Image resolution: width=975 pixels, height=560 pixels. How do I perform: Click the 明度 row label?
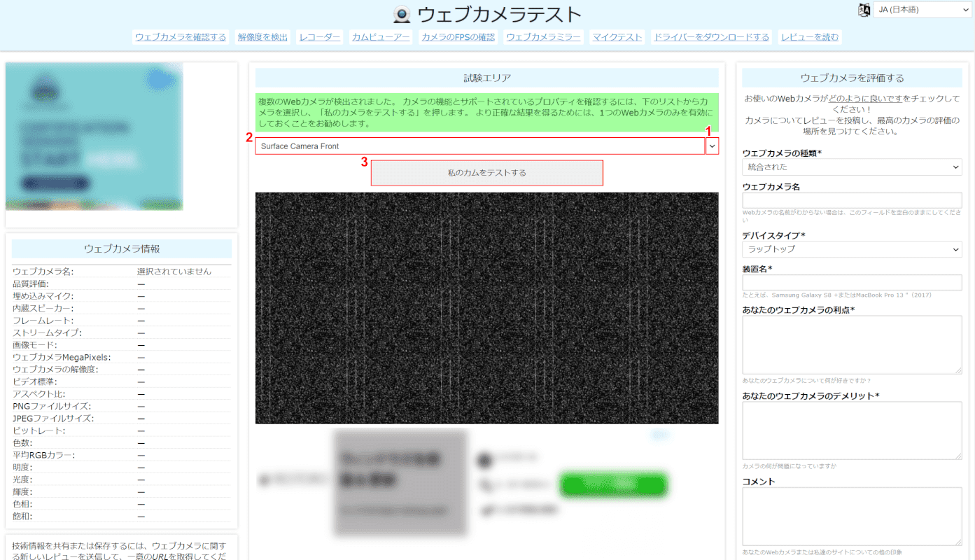coord(22,468)
